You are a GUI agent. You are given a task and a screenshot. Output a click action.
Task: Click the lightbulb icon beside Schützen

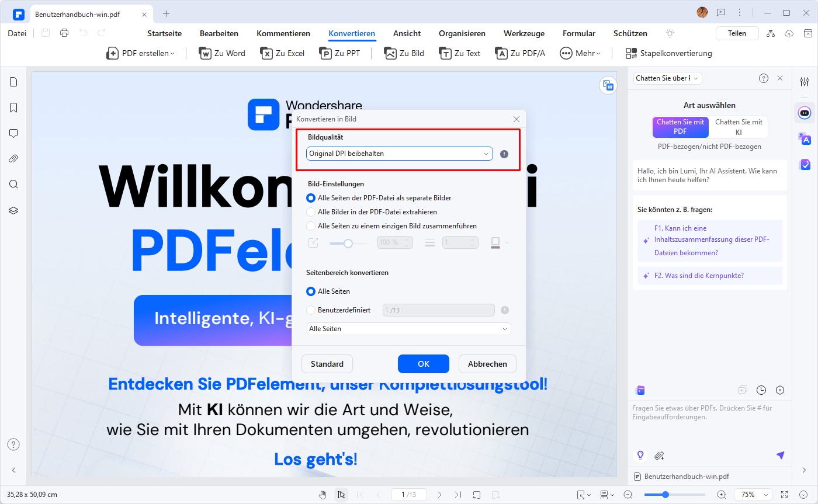click(670, 33)
